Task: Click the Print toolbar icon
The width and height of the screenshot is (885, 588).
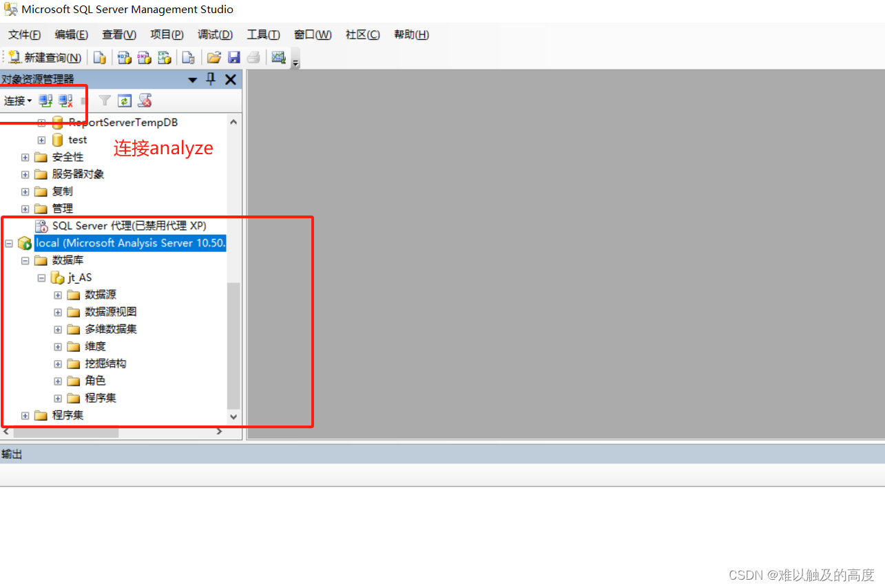Action: tap(253, 58)
